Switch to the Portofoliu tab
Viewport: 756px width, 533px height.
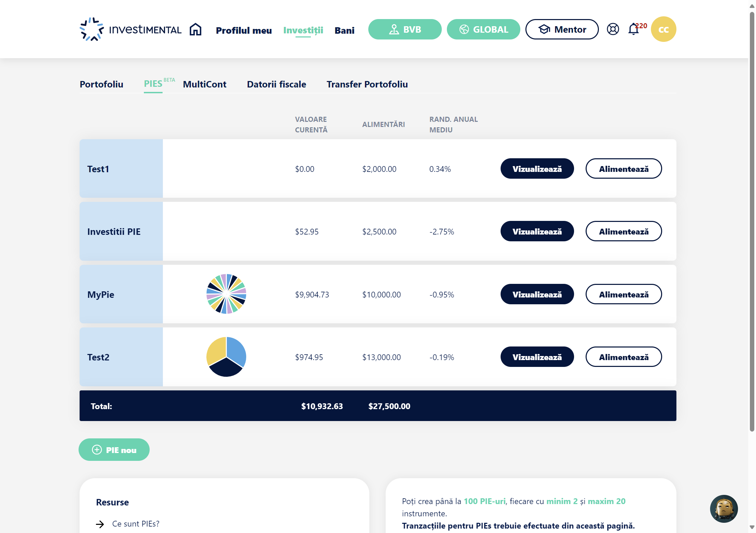coord(101,84)
